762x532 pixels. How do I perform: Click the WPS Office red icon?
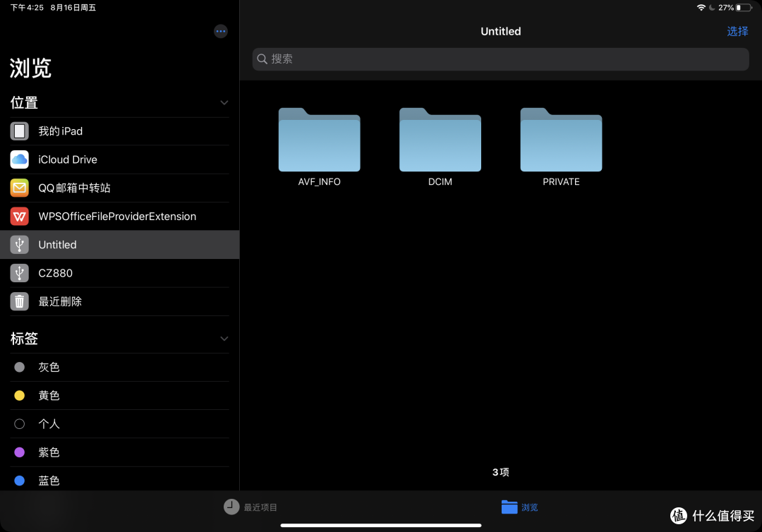pyautogui.click(x=20, y=216)
